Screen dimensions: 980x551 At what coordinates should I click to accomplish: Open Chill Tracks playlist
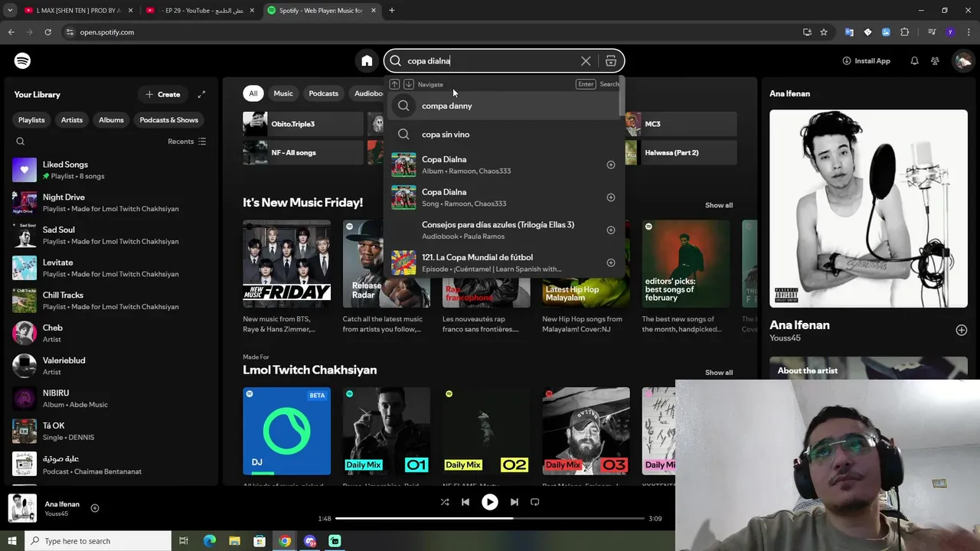click(111, 301)
